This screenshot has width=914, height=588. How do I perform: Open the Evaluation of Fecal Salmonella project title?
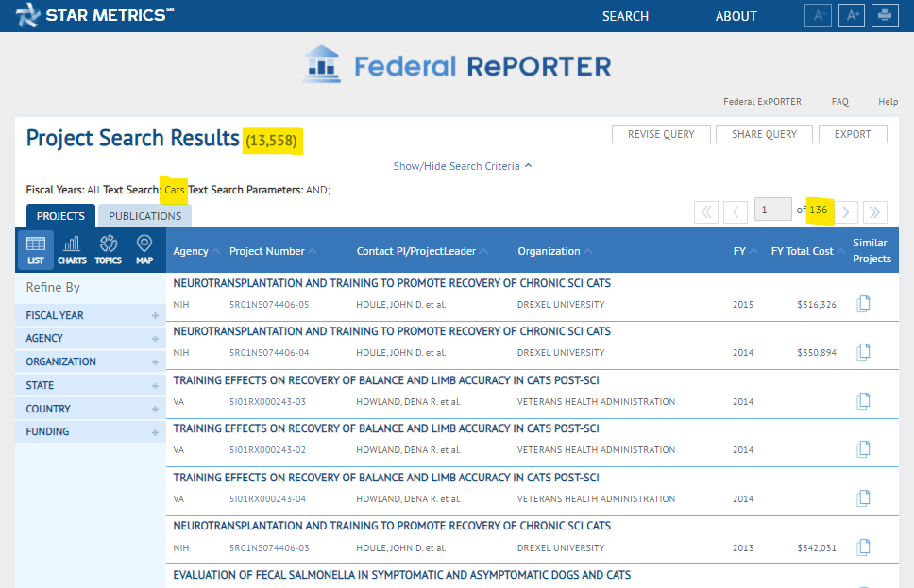click(x=401, y=575)
